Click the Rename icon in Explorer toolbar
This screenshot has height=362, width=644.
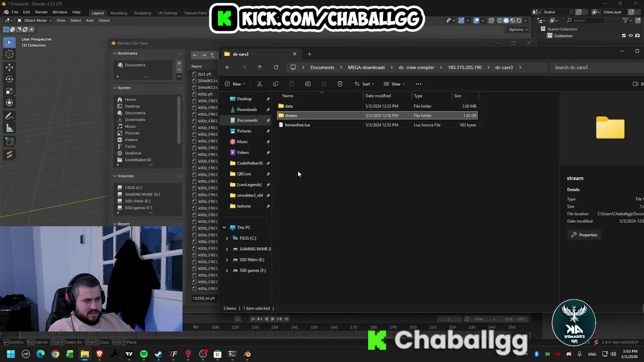pos(307,84)
